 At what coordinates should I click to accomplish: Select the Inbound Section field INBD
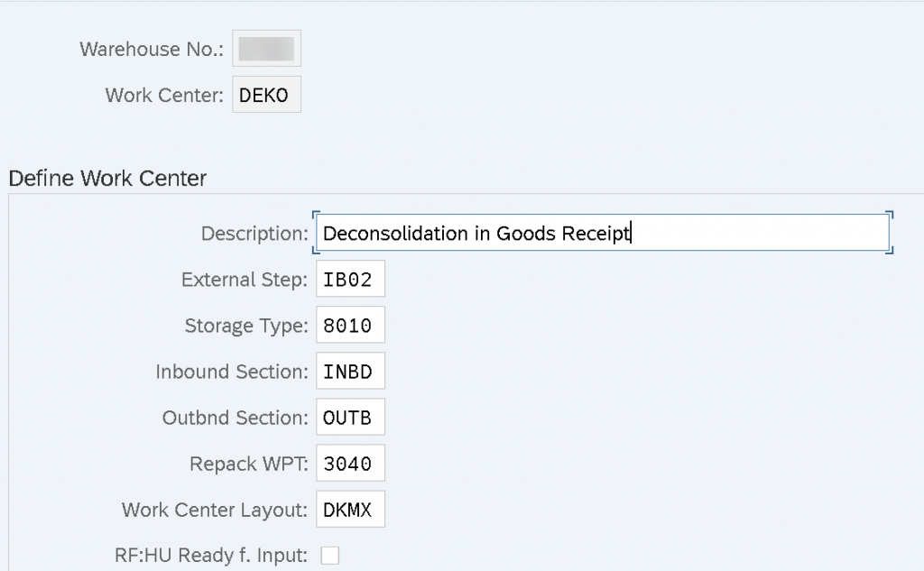[351, 371]
